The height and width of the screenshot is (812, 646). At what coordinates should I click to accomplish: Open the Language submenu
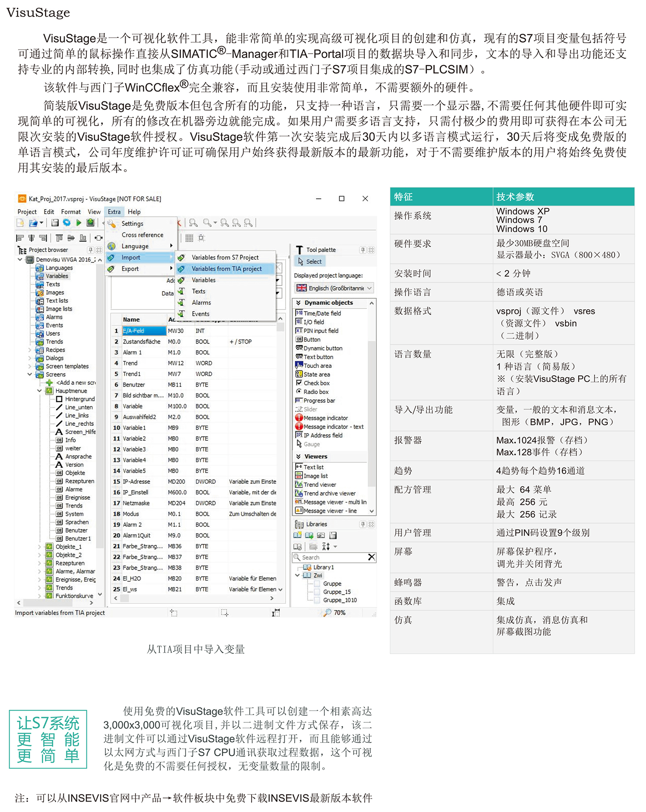tap(141, 246)
